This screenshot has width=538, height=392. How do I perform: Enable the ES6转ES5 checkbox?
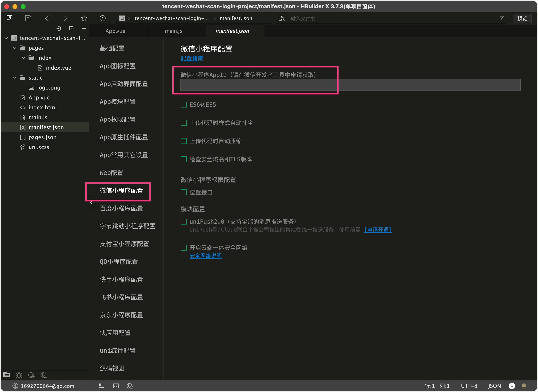pos(184,105)
